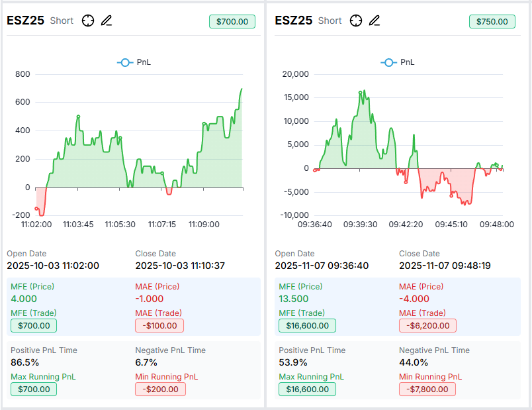Select the ESZ25 title on the left card
532x410 pixels.
click(26, 21)
